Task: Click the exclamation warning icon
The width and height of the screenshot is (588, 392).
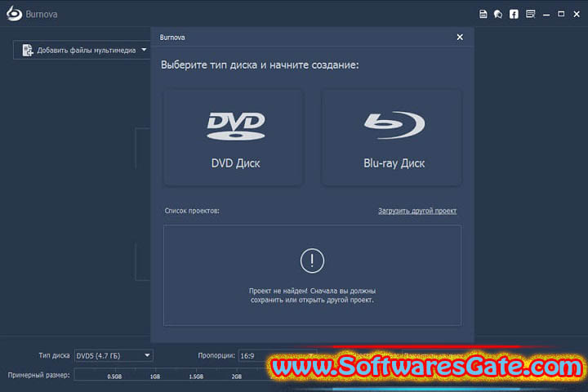Action: [312, 261]
